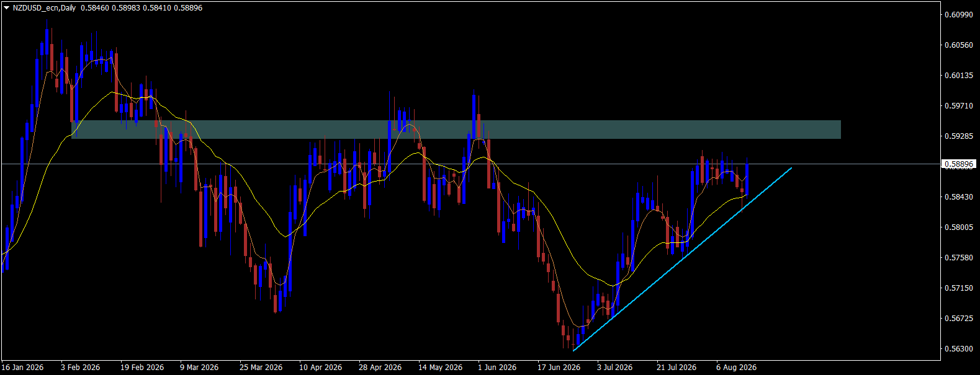Click the 14 May 2026 date label
980x375 pixels.
tap(440, 368)
